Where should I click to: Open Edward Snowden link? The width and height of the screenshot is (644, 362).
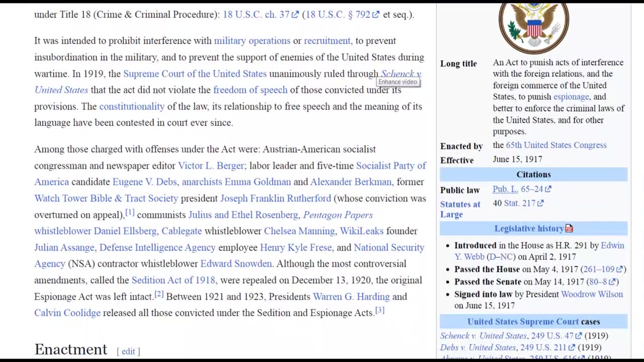tap(236, 264)
